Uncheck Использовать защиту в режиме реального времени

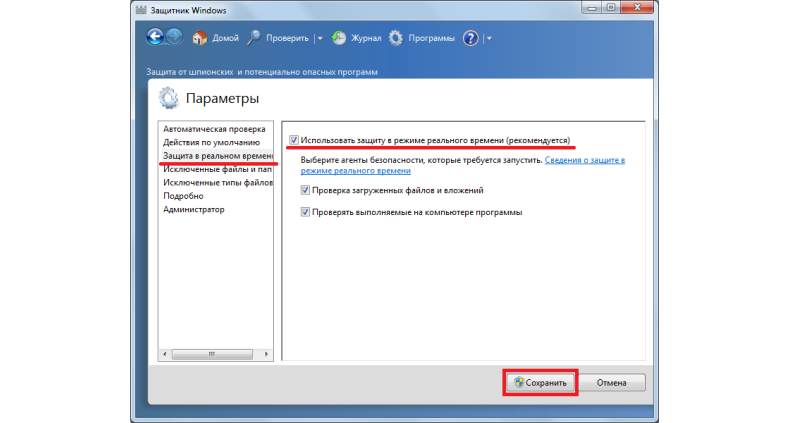point(294,140)
